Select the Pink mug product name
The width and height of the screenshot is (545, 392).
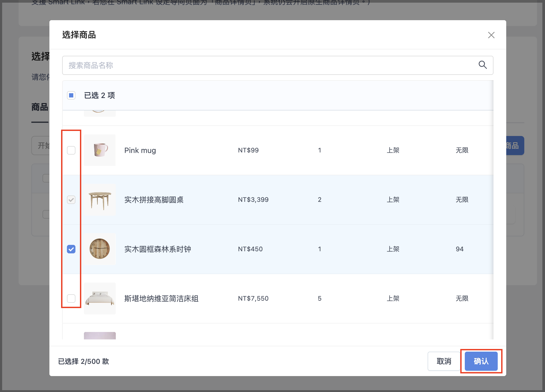point(140,150)
